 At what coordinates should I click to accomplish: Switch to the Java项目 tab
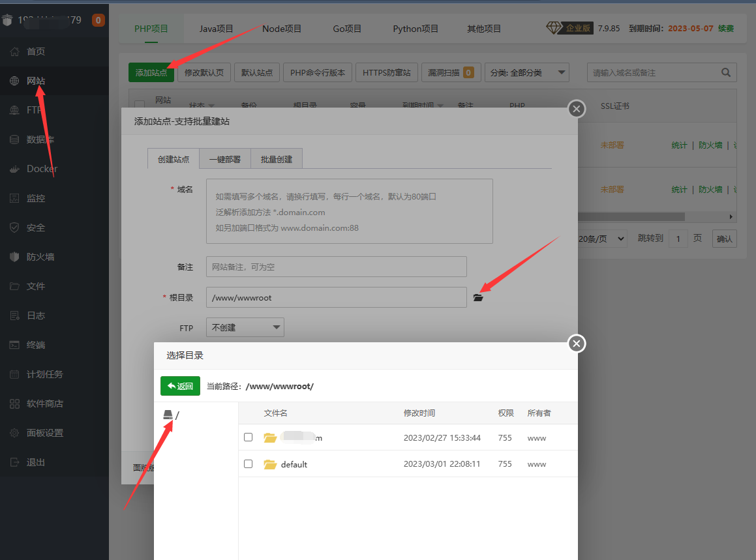(x=216, y=29)
